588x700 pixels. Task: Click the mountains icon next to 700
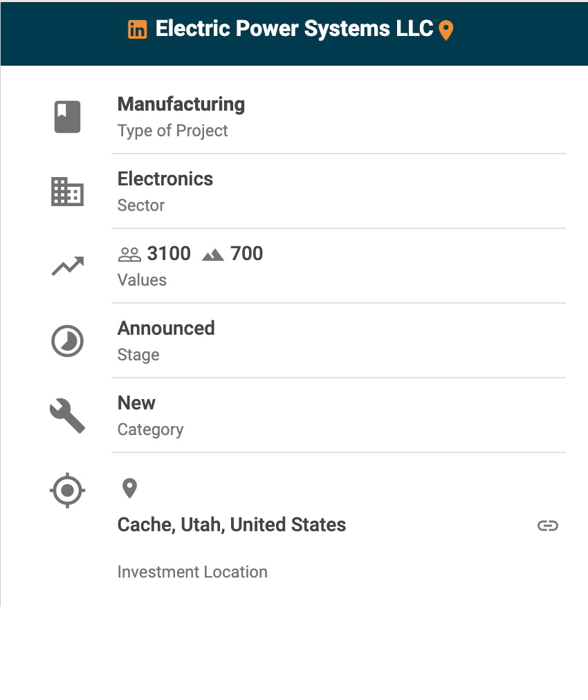click(213, 255)
